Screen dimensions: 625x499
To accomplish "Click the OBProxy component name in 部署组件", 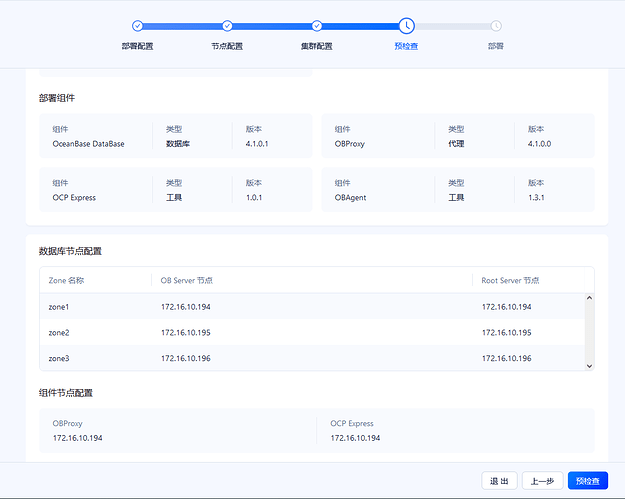I will tap(350, 144).
